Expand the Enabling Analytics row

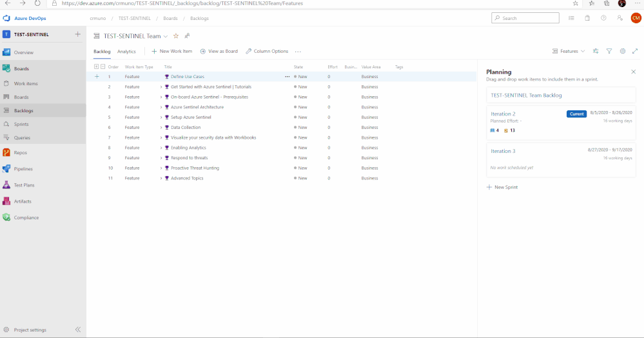[x=161, y=148]
